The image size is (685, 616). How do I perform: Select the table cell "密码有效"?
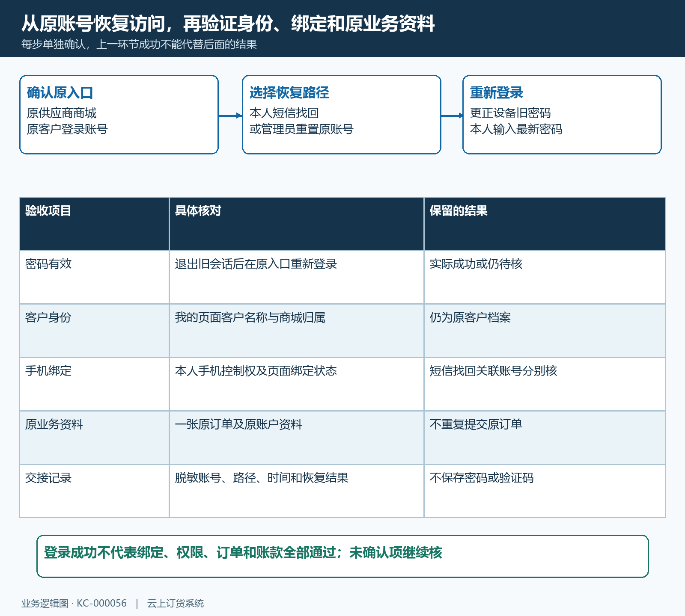click(x=95, y=277)
